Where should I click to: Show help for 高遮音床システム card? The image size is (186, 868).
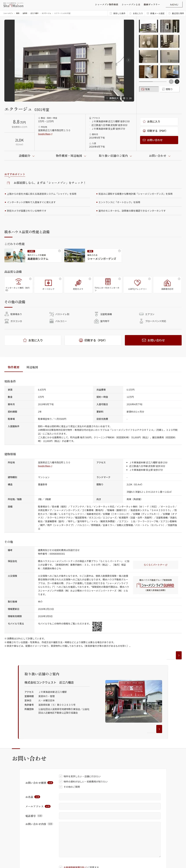pyautogui.click(x=59, y=251)
